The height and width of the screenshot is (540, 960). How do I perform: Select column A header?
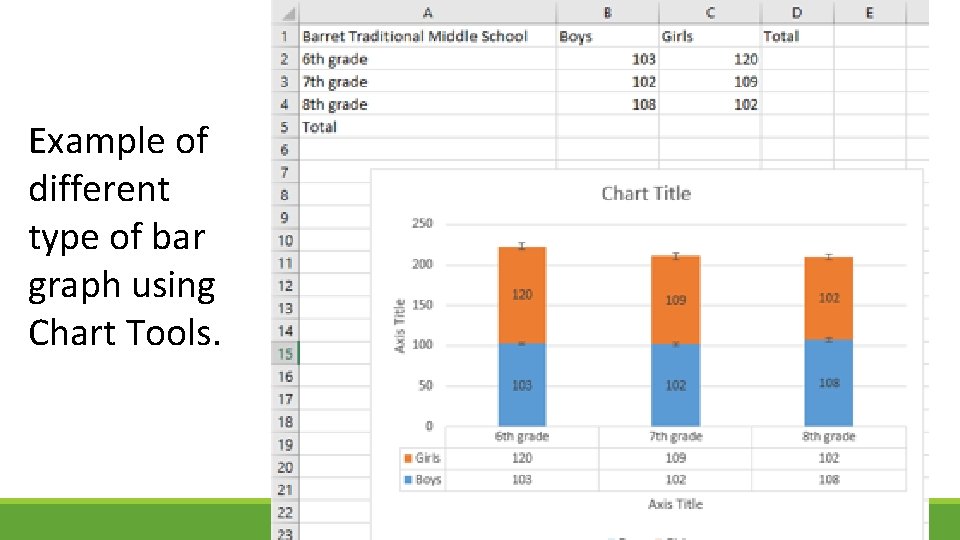427,13
